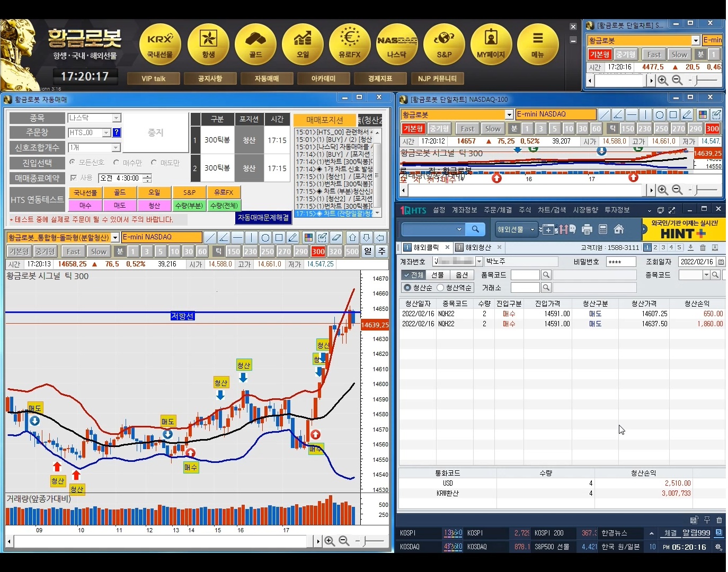The height and width of the screenshot is (572, 728).
Task: Select pencil drawing tool in main chart toolbar
Action: pyautogui.click(x=293, y=237)
